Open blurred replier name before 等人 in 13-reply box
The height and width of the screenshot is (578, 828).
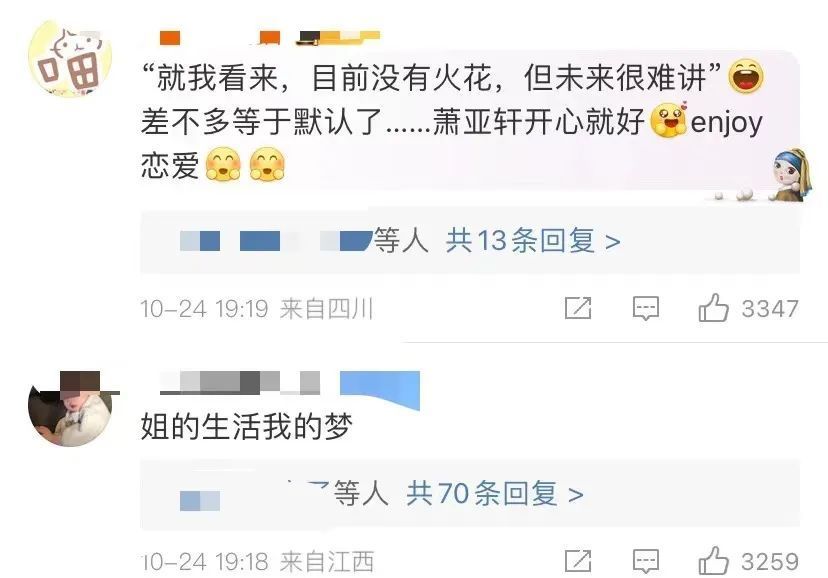click(x=276, y=241)
